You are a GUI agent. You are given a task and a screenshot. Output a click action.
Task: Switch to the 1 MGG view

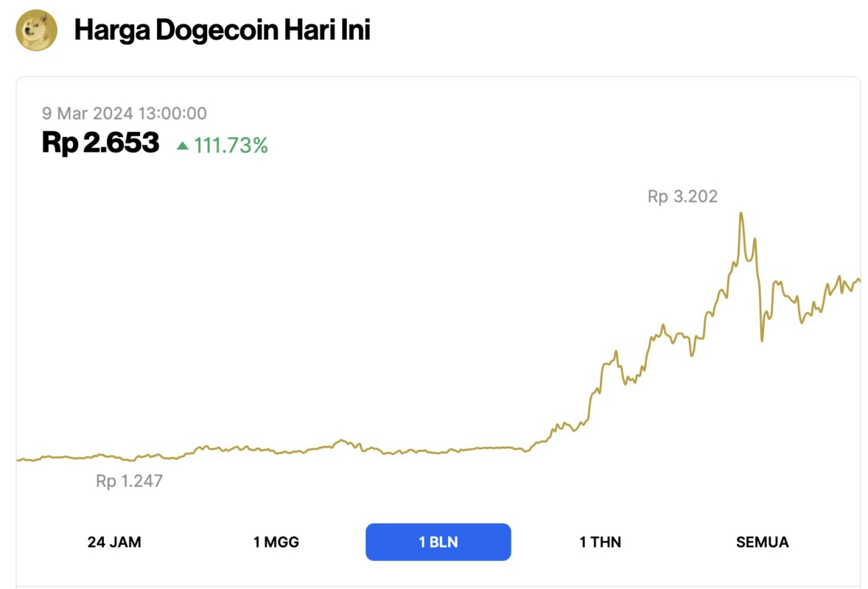(x=276, y=542)
